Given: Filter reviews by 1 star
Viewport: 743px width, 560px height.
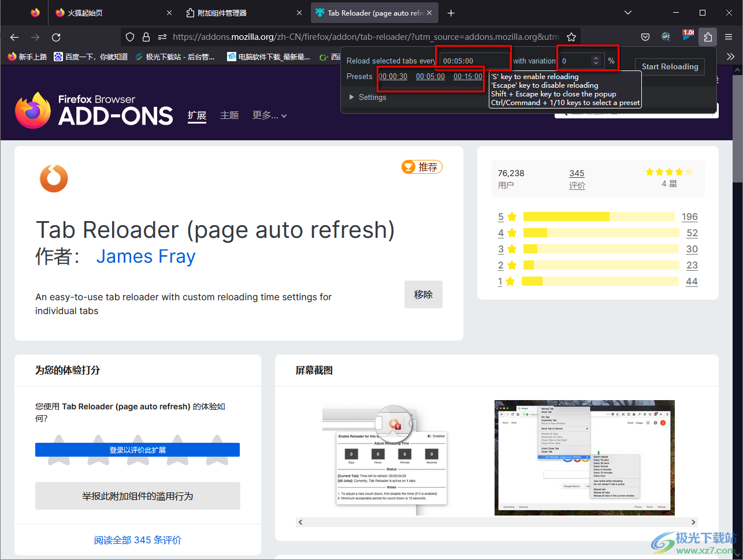Looking at the screenshot, I should (506, 282).
